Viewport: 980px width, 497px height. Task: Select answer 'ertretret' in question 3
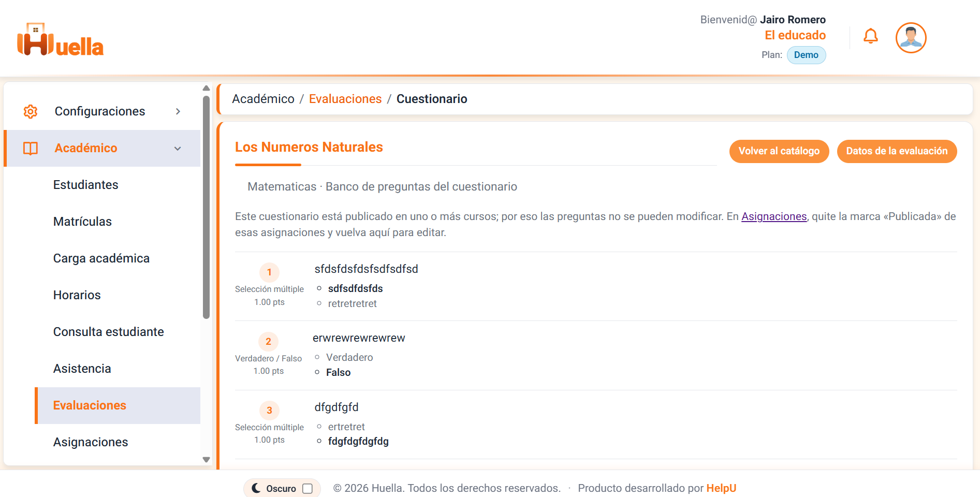[x=346, y=427]
